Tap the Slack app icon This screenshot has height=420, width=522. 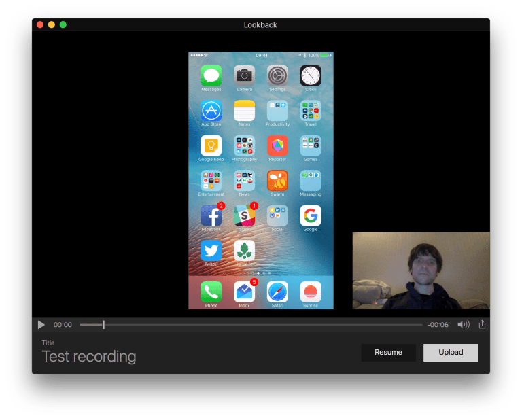(x=245, y=215)
